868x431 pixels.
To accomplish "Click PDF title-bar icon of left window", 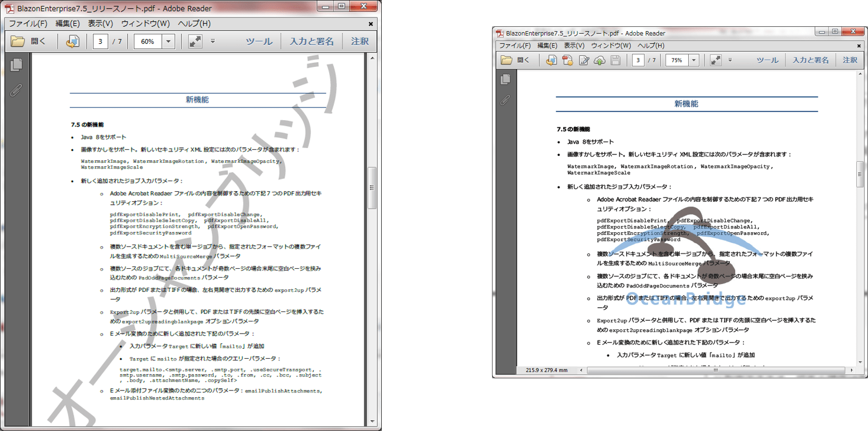I will 9,8.
